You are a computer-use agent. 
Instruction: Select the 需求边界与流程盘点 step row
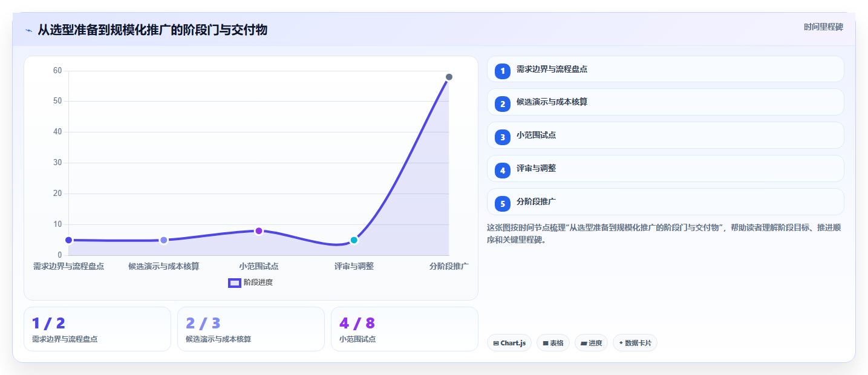click(665, 69)
